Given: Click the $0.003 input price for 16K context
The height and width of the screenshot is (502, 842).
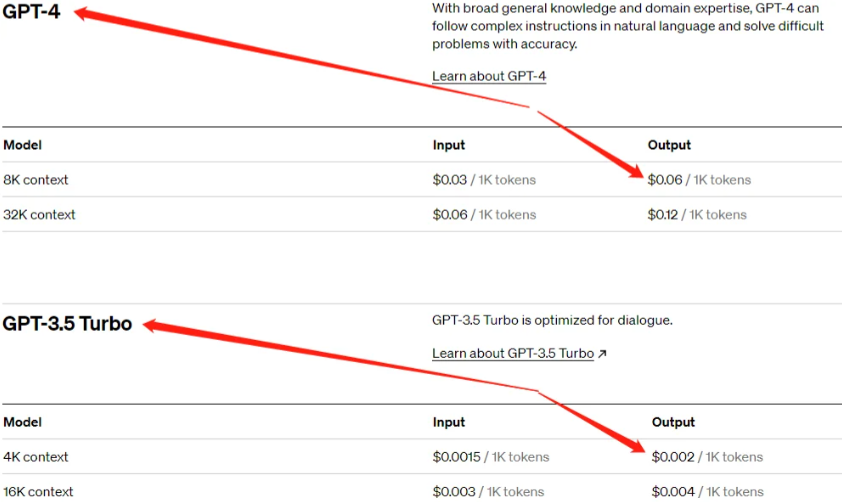Looking at the screenshot, I should point(453,491).
